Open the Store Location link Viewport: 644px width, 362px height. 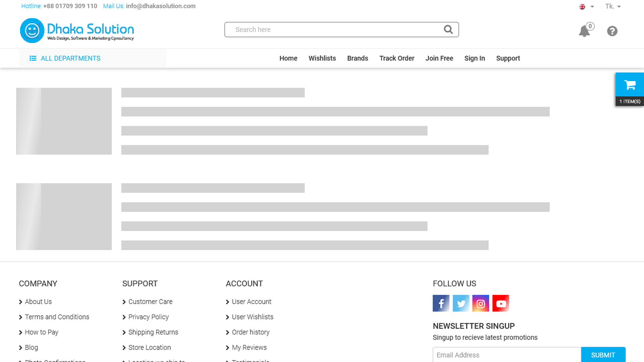coord(149,348)
